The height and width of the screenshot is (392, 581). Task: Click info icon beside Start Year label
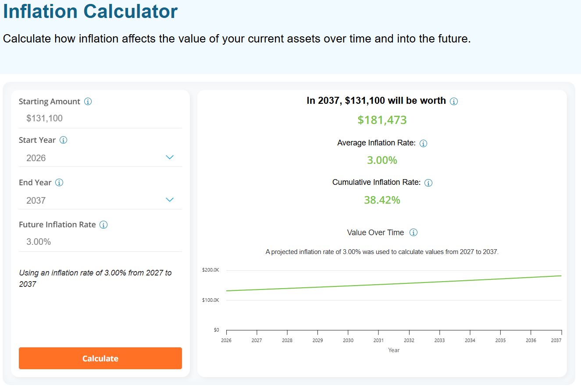63,140
